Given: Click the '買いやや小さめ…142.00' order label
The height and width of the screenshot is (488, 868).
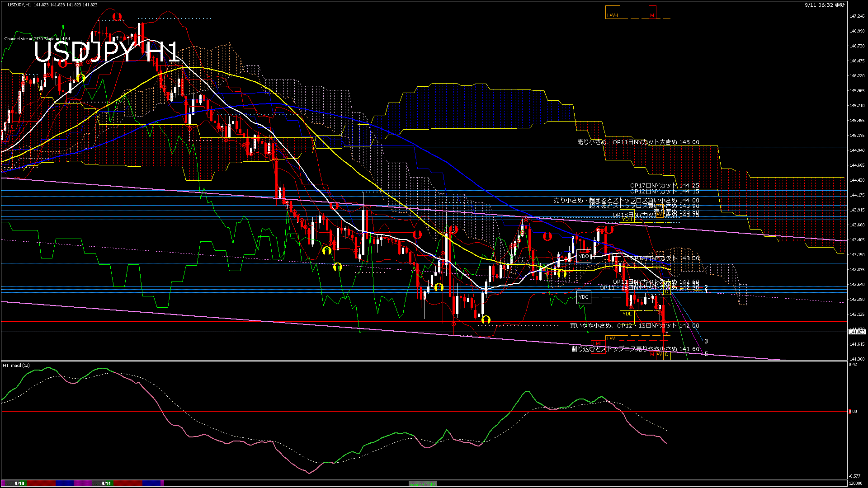Looking at the screenshot, I should tap(635, 326).
